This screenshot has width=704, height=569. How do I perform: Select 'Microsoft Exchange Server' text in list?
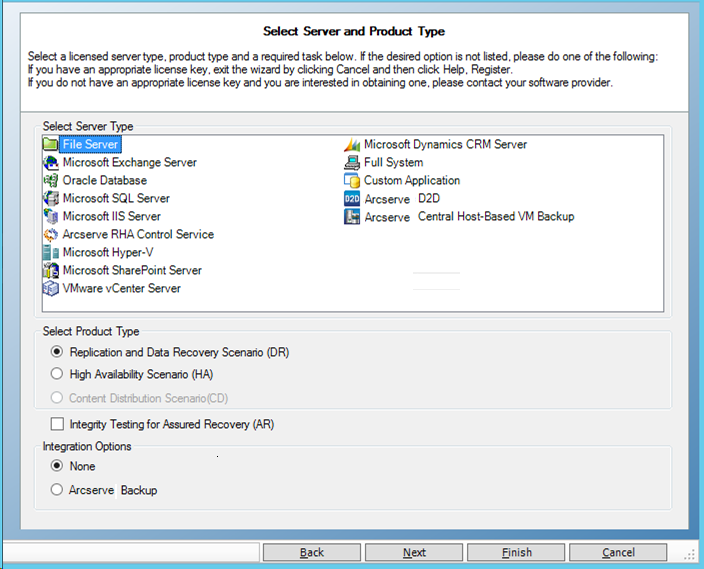pyautogui.click(x=130, y=162)
